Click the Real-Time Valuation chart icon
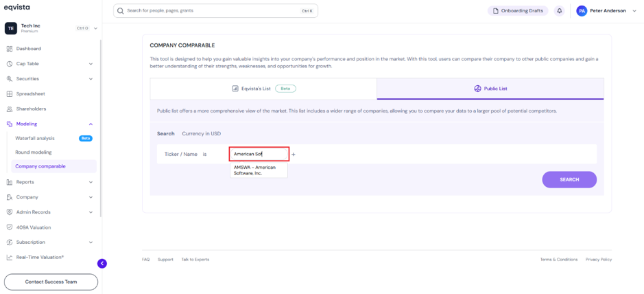Screen dimensions: 644x294 point(10,257)
